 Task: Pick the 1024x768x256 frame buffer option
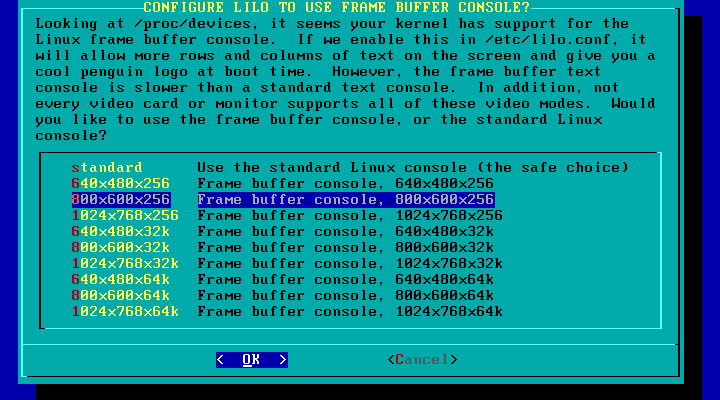(125, 216)
